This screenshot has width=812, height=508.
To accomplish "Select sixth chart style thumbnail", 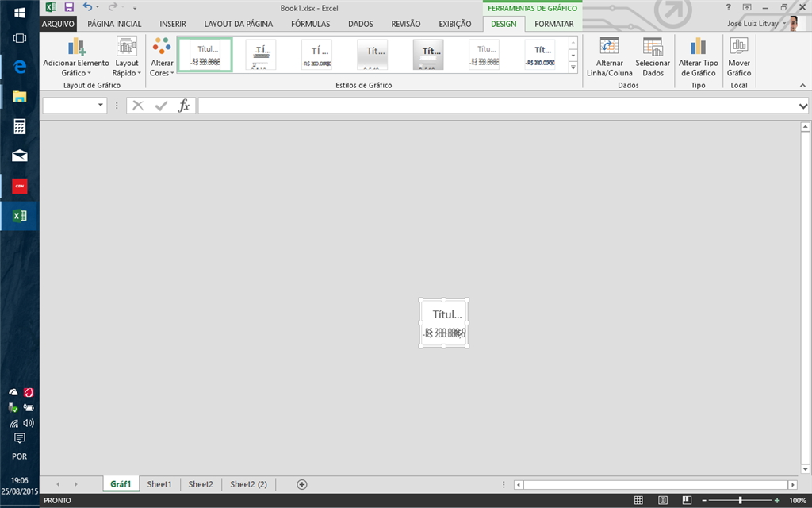I will coord(485,55).
